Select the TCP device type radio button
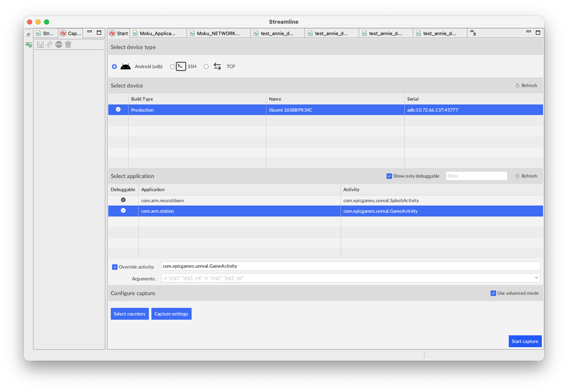This screenshot has height=392, width=568. click(206, 66)
